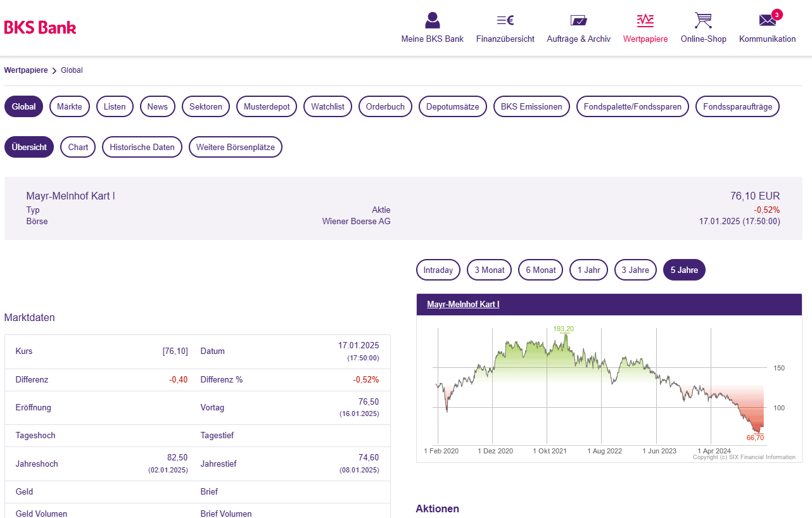The image size is (812, 518).
Task: Click the Jahreshoch value 82,50
Action: 177,457
